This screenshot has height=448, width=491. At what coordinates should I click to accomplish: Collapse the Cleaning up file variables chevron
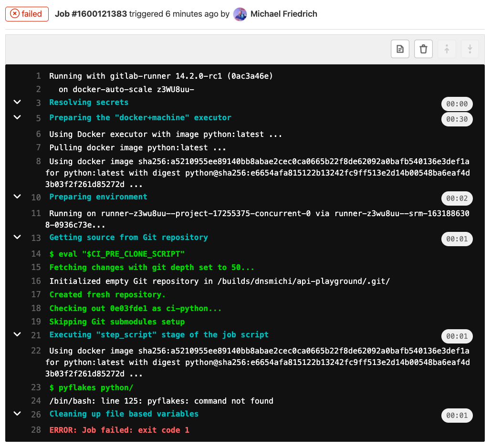click(x=17, y=414)
